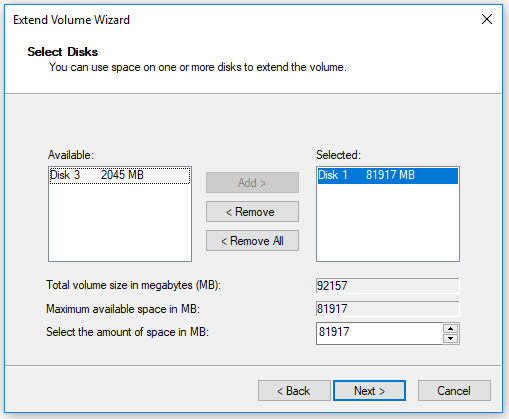Screen dimensions: 509x419
Task: Go back with the < Back button
Action: pyautogui.click(x=294, y=391)
